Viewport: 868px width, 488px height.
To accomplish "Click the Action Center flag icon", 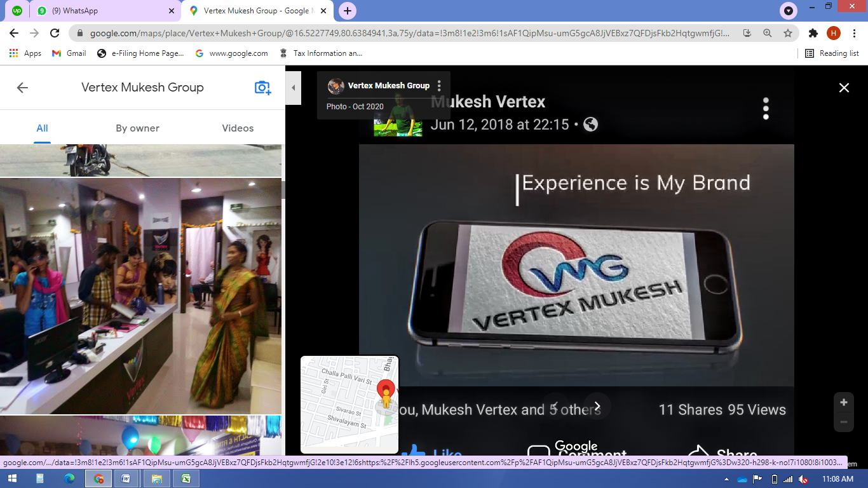I will point(757,479).
